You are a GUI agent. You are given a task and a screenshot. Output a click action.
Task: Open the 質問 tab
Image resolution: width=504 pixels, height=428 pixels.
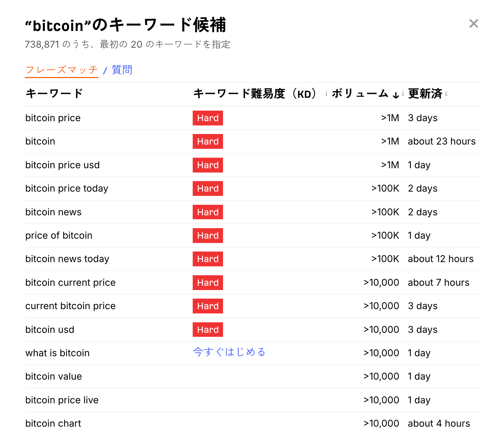[122, 70]
